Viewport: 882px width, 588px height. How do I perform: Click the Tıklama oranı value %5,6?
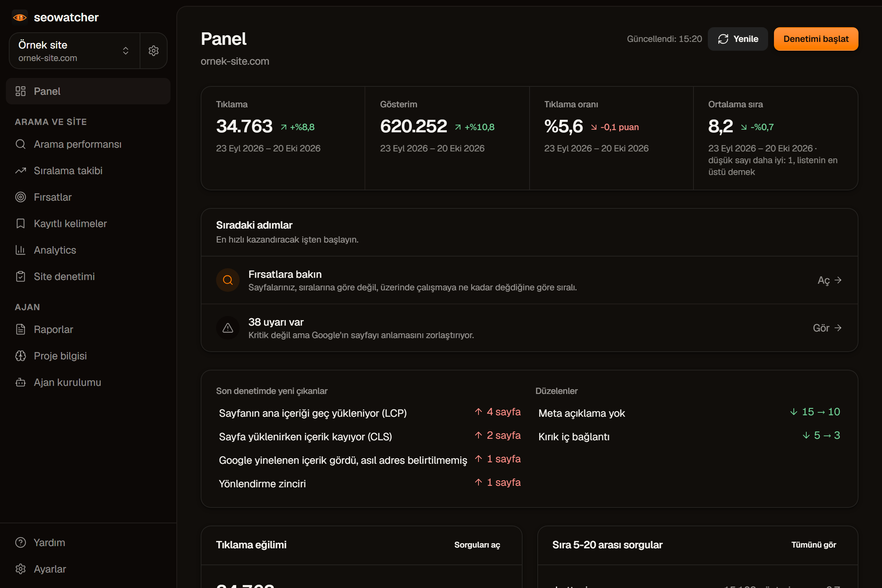tap(564, 126)
